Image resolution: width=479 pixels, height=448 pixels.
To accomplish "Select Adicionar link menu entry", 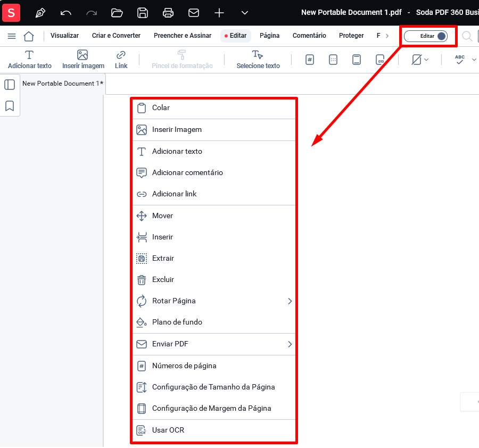I will [x=214, y=194].
